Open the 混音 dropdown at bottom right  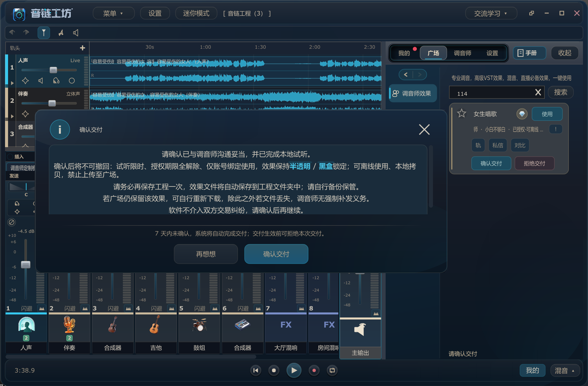(565, 371)
